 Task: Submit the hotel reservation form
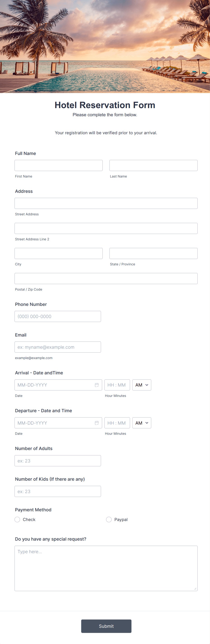pos(106,626)
